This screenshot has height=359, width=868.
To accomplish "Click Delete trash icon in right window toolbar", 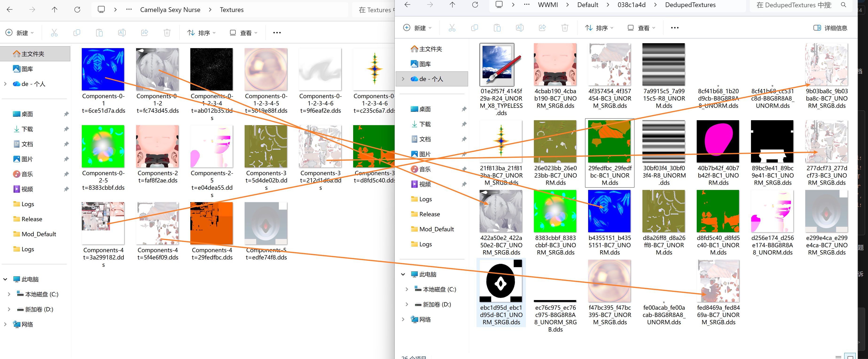I will pos(565,28).
